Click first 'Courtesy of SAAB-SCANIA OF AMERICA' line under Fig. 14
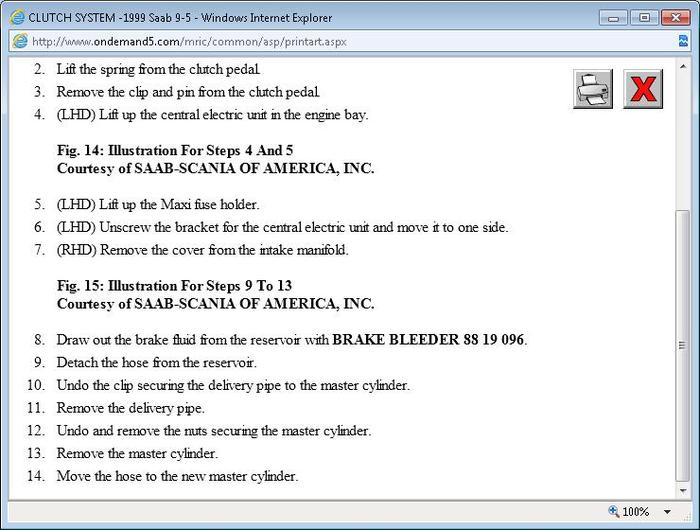Screen dimensions: 700x530 216,168
